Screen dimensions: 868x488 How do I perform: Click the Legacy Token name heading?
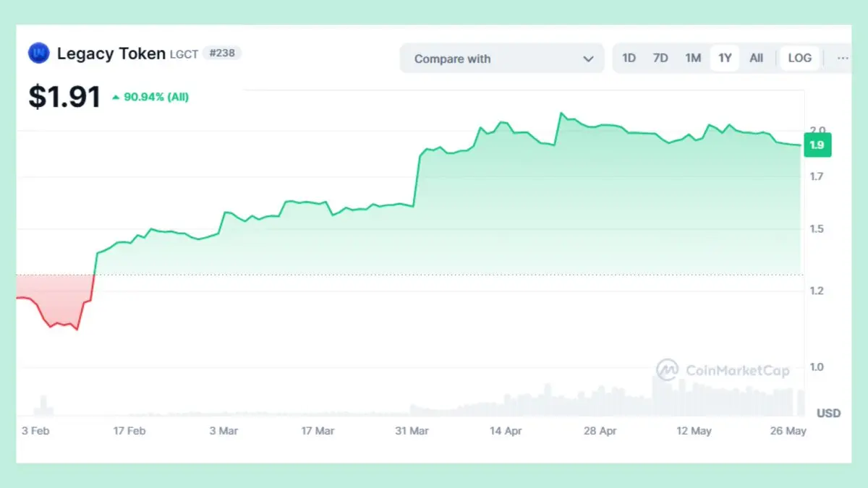pyautogui.click(x=111, y=53)
